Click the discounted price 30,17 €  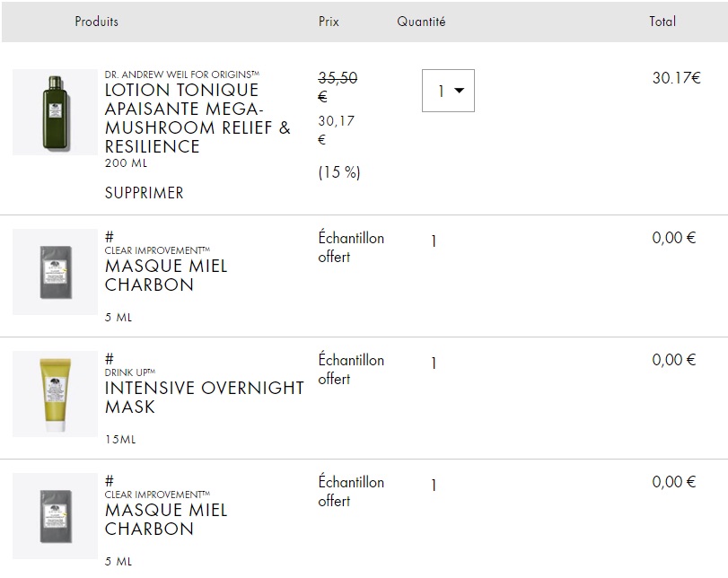point(336,130)
